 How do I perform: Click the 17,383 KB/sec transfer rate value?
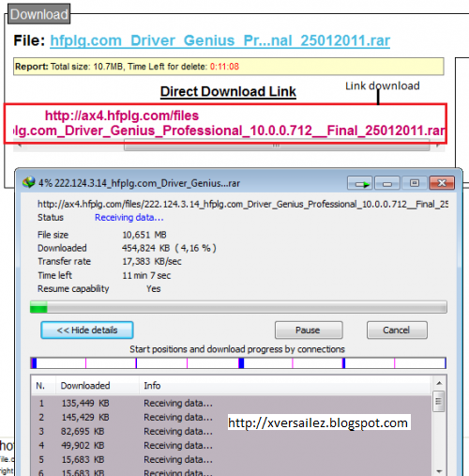(152, 261)
